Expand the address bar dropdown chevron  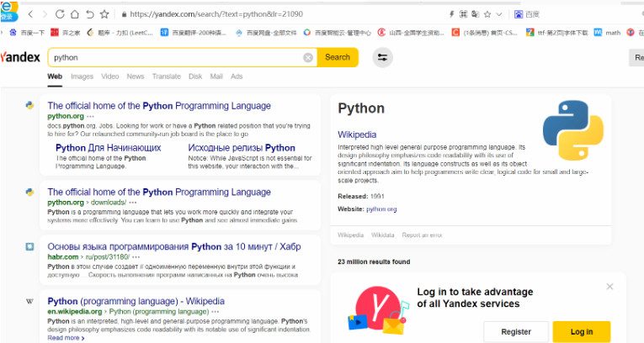tap(499, 14)
